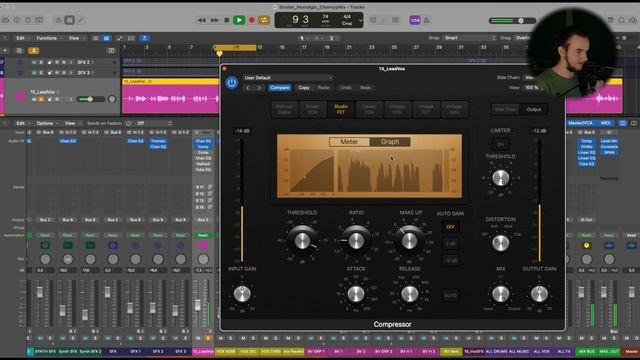Viewport: 640px width, 360px height.
Task: Stop playback with the stop button
Action: pyautogui.click(x=227, y=20)
